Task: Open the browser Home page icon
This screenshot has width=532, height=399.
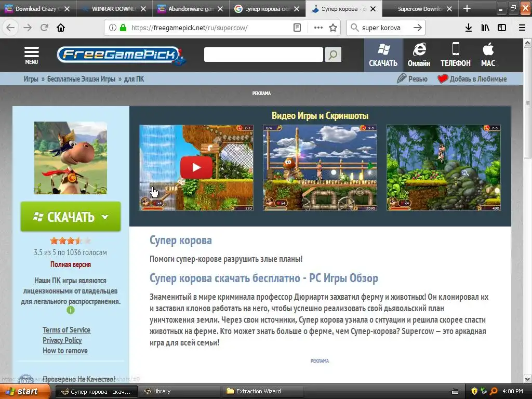Action: point(61,28)
